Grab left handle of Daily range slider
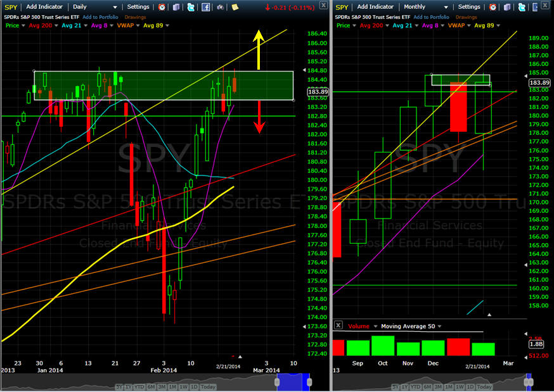 tap(278, 383)
